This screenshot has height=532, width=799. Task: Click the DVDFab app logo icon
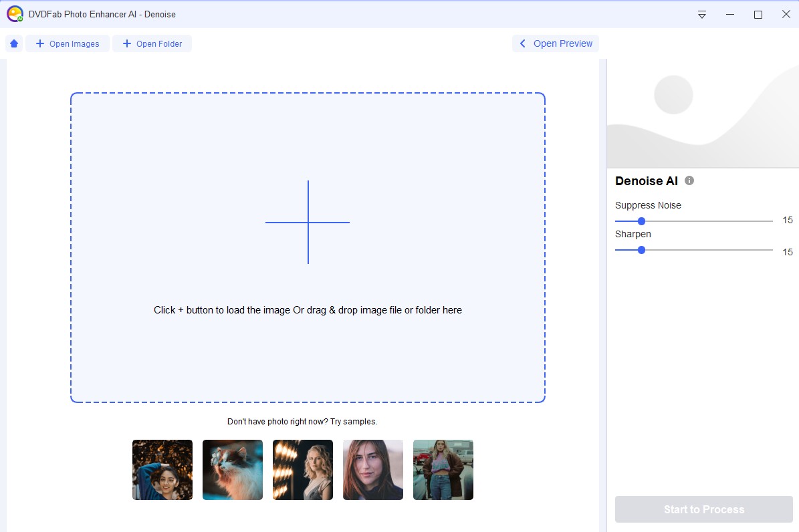pos(15,14)
